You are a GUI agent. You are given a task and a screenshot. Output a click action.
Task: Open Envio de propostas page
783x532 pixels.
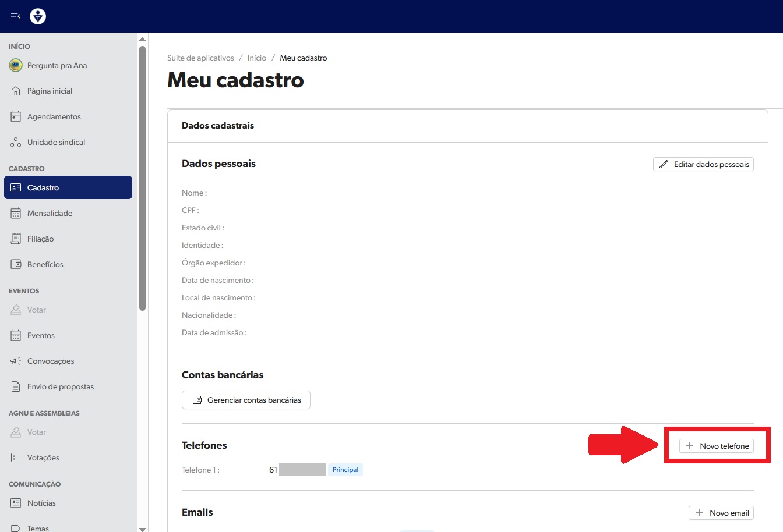[60, 386]
